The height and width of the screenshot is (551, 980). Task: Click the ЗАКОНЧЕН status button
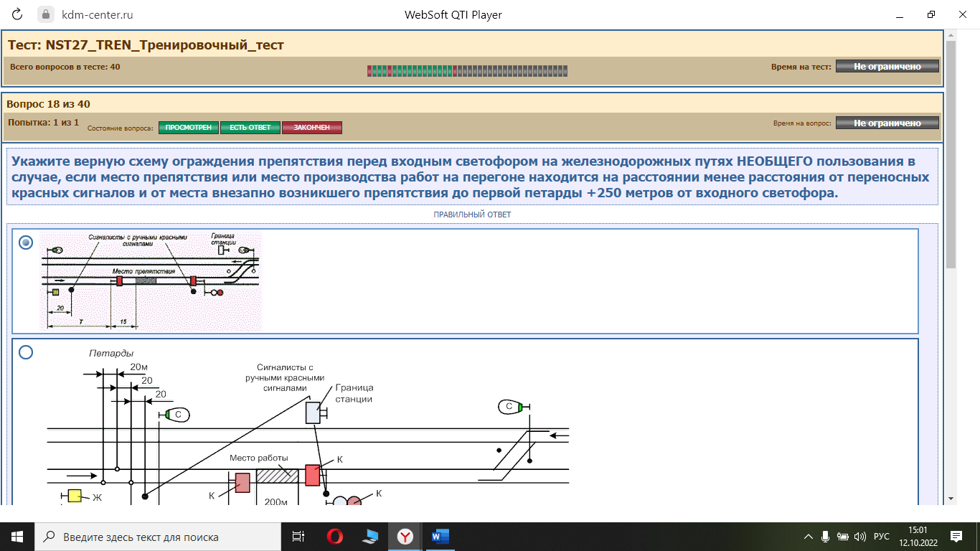click(x=312, y=128)
